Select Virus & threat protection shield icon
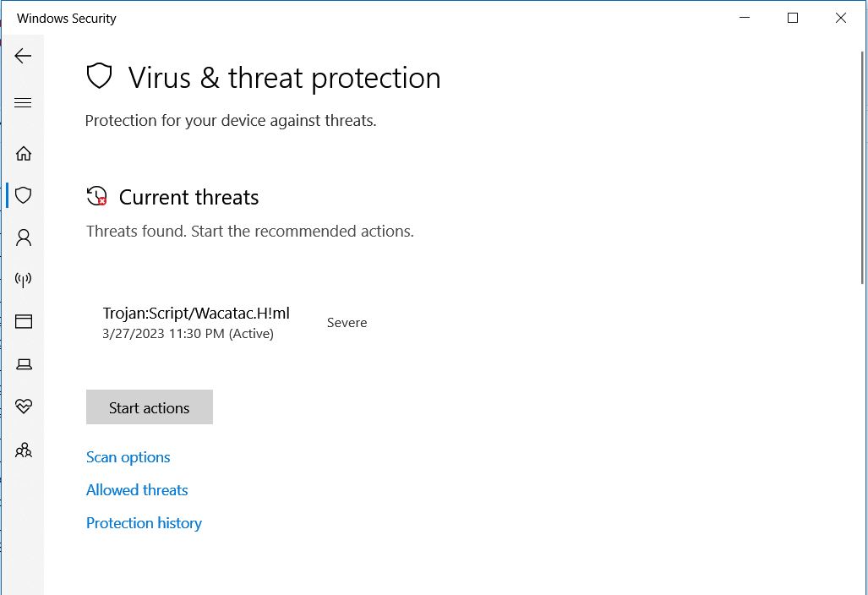 tap(24, 195)
